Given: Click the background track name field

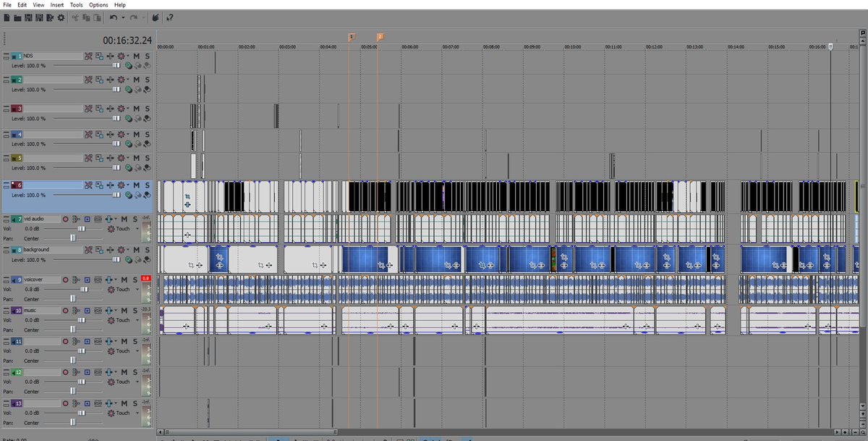Looking at the screenshot, I should [53, 250].
